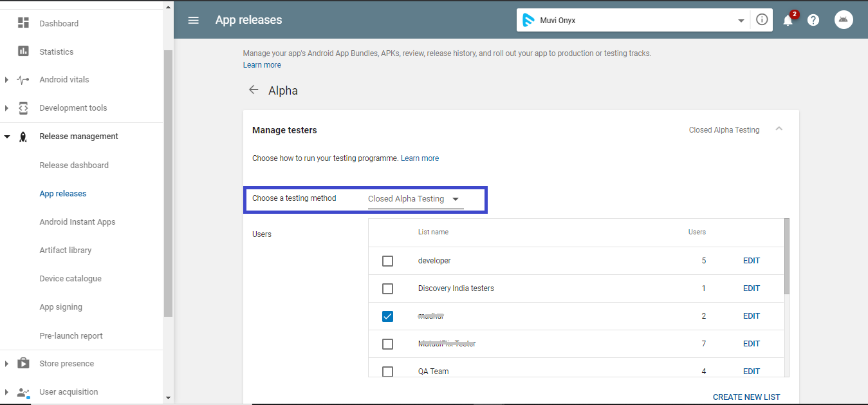
Task: Open Device catalogue page
Action: click(71, 279)
